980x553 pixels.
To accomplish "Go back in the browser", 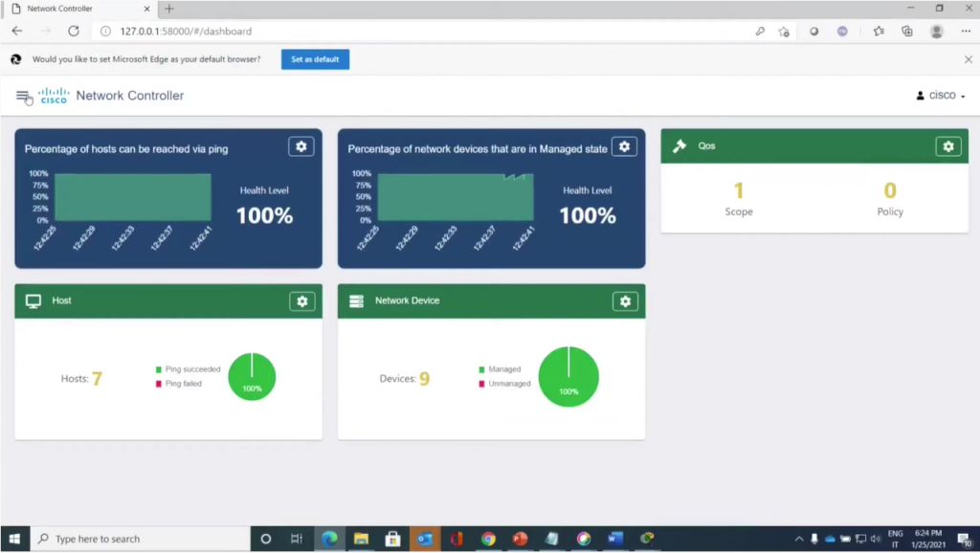I will click(17, 32).
